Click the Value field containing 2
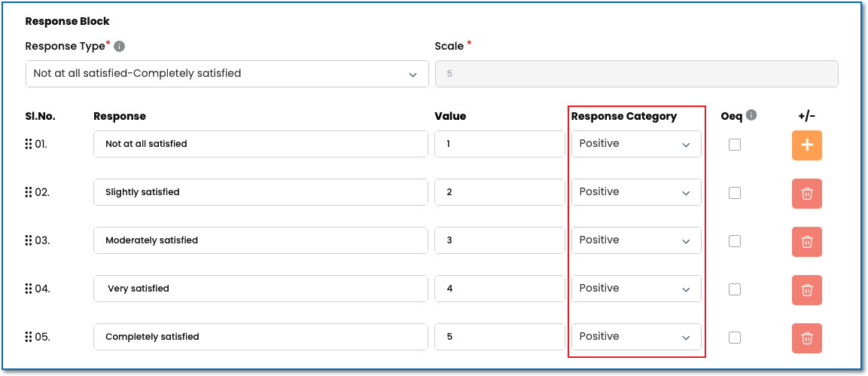Viewport: 868px width, 376px height. pos(499,192)
